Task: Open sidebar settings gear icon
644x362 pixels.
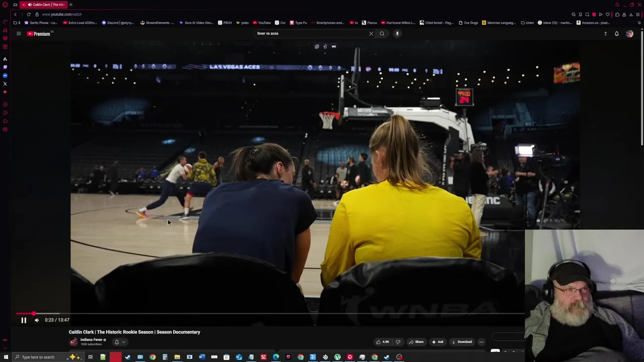Action: [x=5, y=130]
